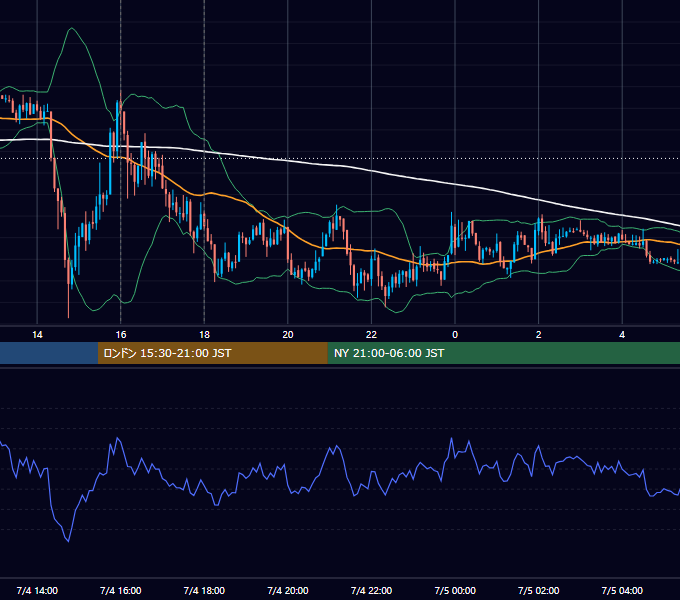
Task: Click the hour label 4 on the price chart axis
Action: pyautogui.click(x=622, y=335)
